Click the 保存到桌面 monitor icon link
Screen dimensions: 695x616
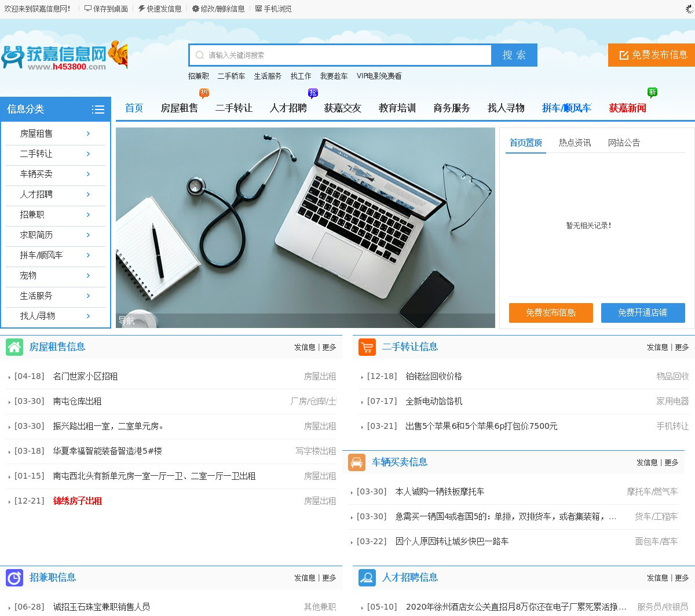click(106, 9)
